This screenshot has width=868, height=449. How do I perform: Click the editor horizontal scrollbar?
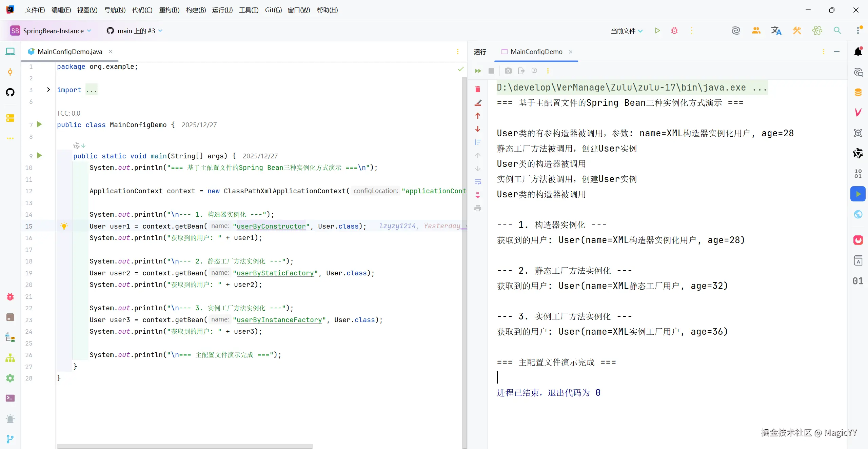pyautogui.click(x=184, y=446)
